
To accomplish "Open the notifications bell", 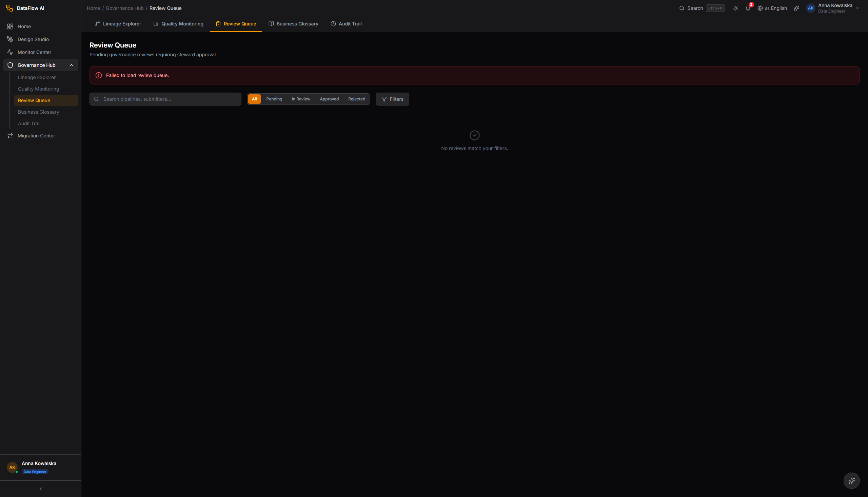I will click(x=748, y=8).
